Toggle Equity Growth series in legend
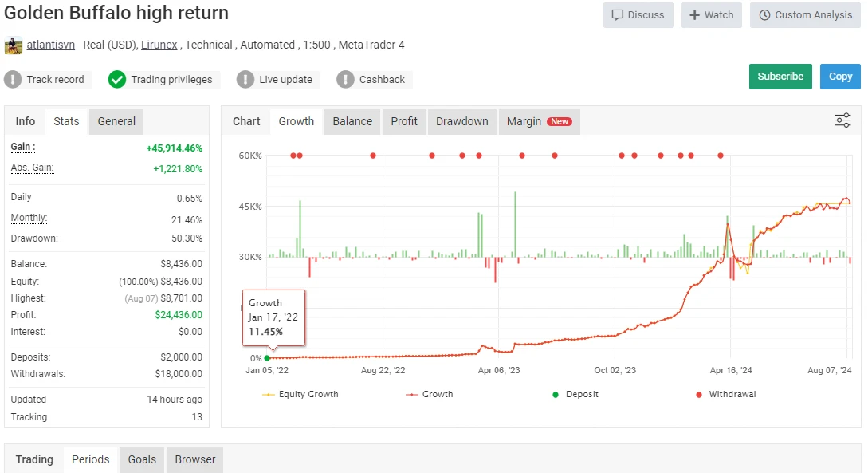 pyautogui.click(x=300, y=394)
